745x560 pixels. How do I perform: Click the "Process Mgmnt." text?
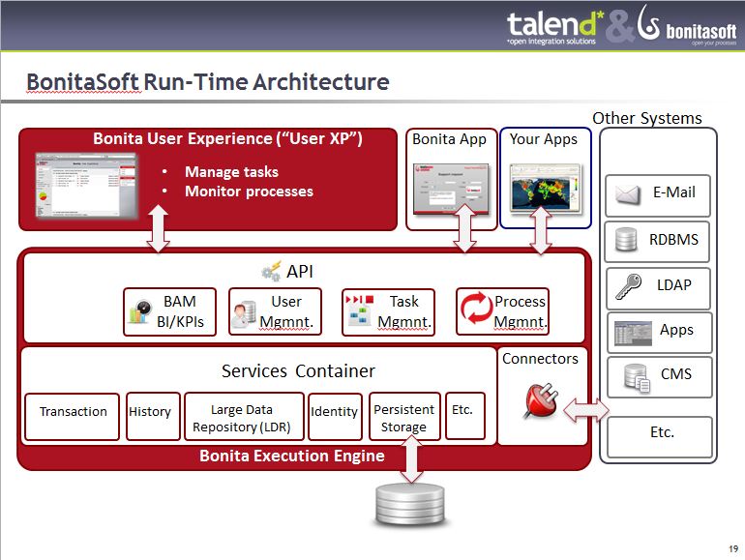tap(521, 311)
